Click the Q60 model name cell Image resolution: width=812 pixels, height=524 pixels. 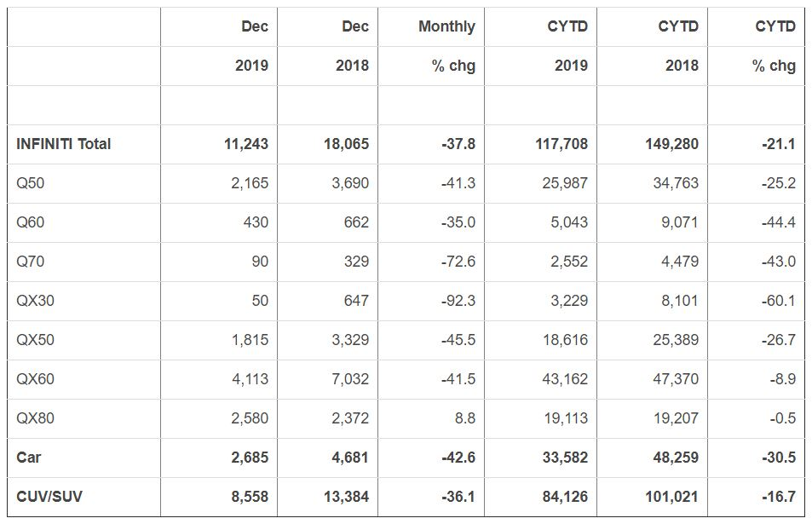30,222
